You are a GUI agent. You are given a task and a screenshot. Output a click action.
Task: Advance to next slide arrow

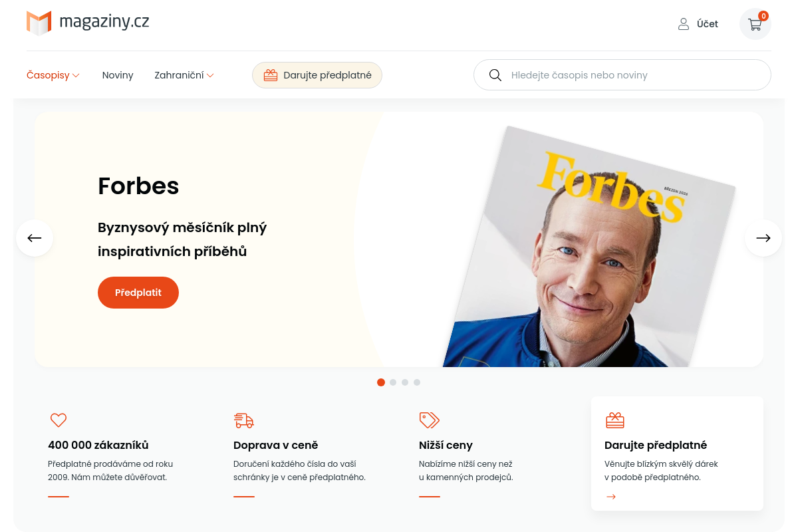(763, 238)
